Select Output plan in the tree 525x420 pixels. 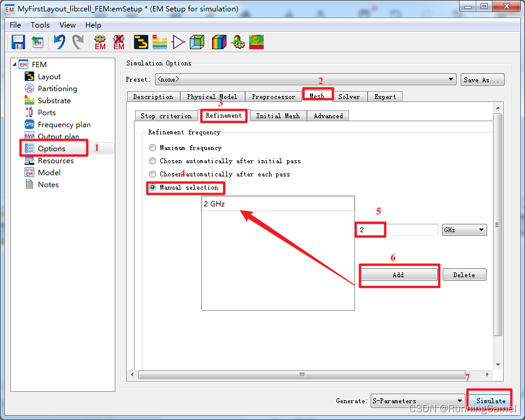pyautogui.click(x=58, y=136)
